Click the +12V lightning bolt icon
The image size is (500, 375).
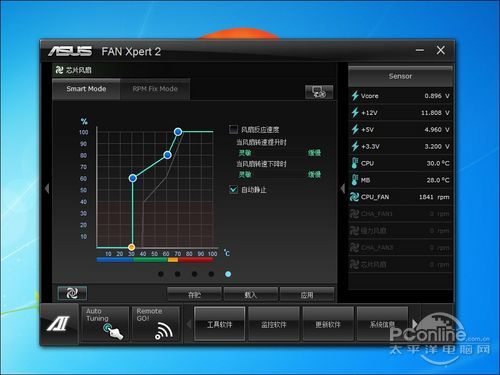[355, 113]
